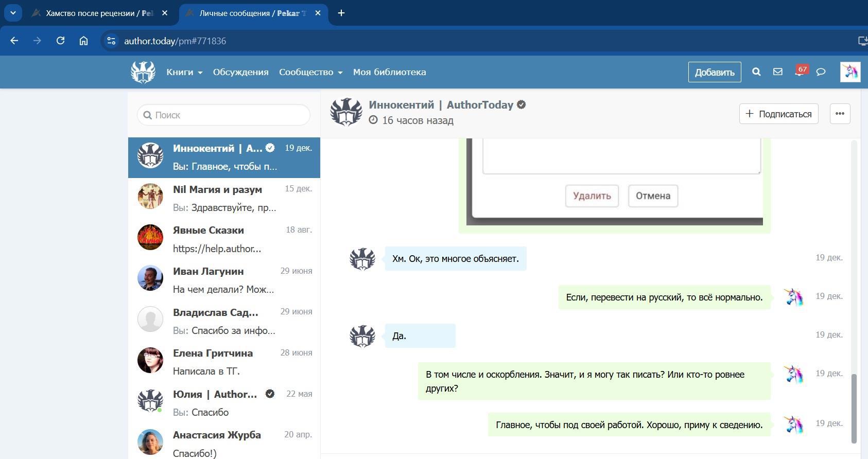Screen dimensions: 868x459
Task: Go back using browser back arrow
Action: pyautogui.click(x=14, y=41)
